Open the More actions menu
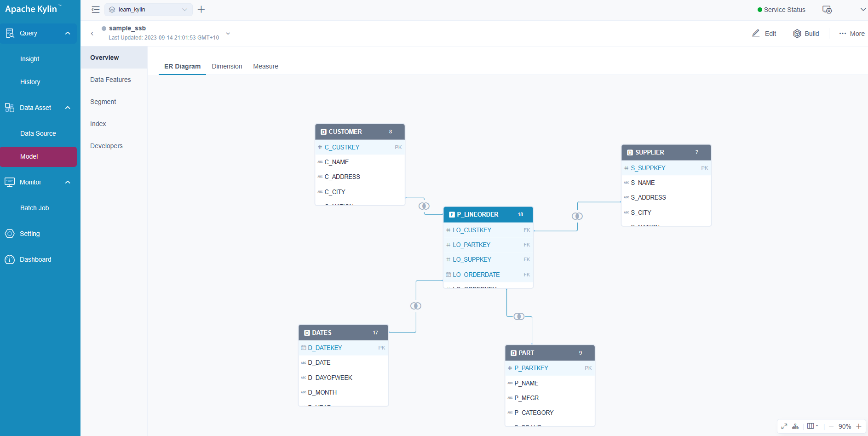868x436 pixels. click(x=852, y=34)
